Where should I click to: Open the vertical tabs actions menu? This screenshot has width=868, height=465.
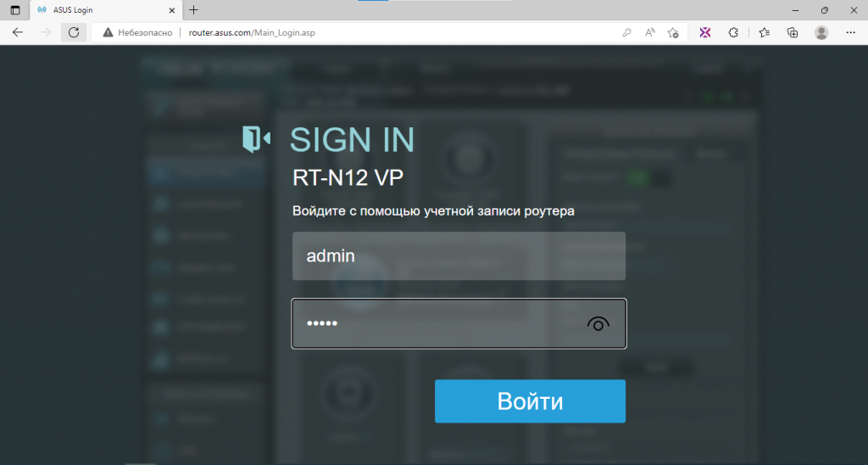tap(15, 10)
